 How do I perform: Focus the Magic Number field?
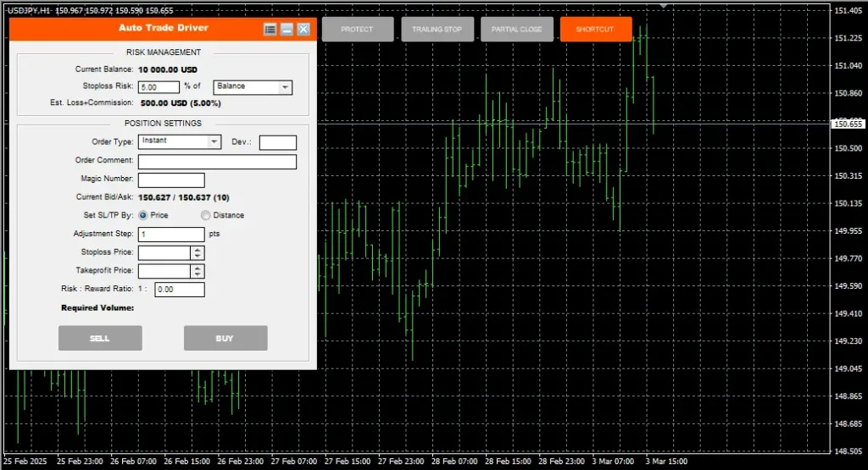(171, 180)
